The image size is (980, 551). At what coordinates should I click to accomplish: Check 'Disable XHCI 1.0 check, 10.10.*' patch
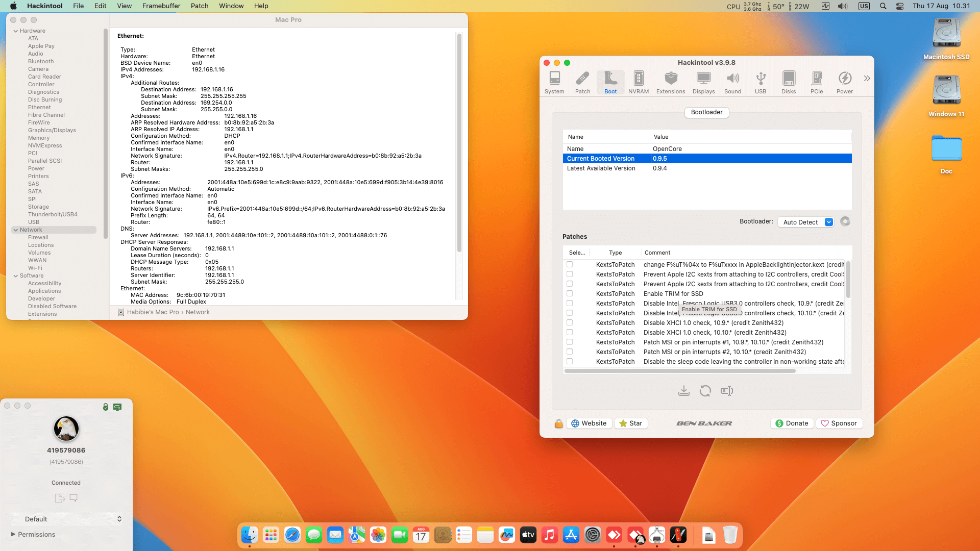(x=570, y=333)
